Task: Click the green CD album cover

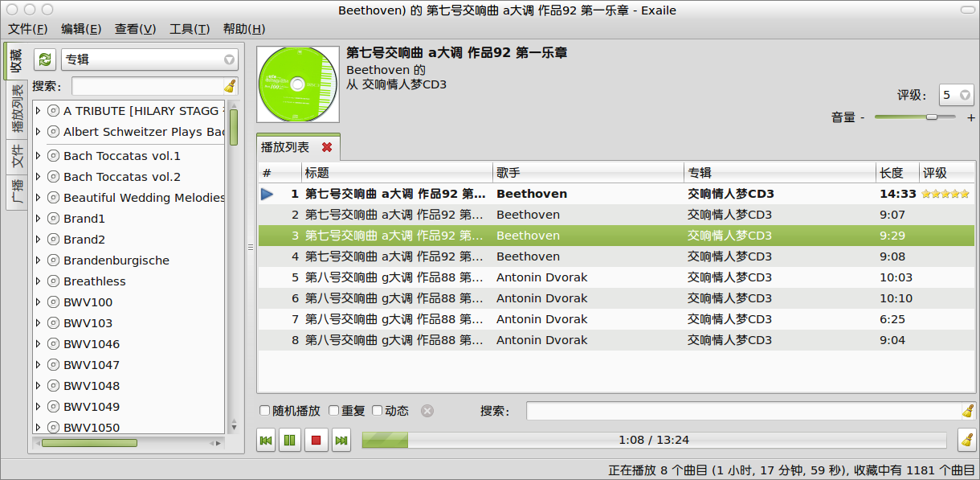Action: click(296, 84)
